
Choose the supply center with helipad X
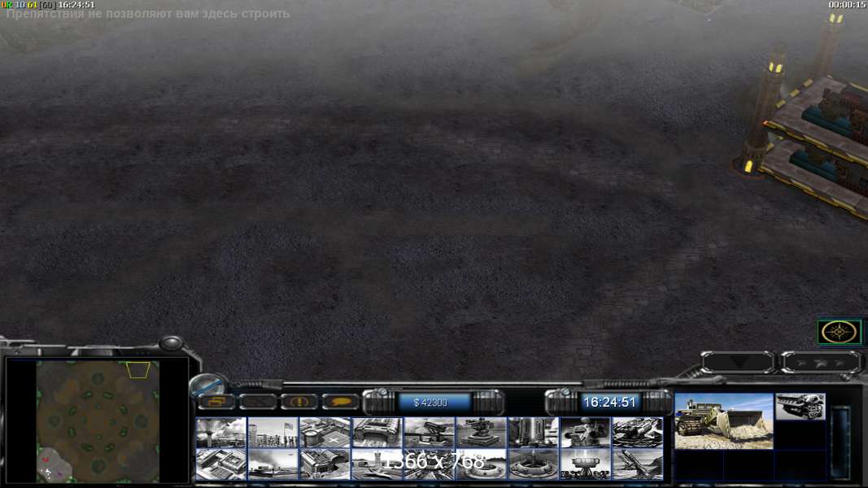[325, 432]
